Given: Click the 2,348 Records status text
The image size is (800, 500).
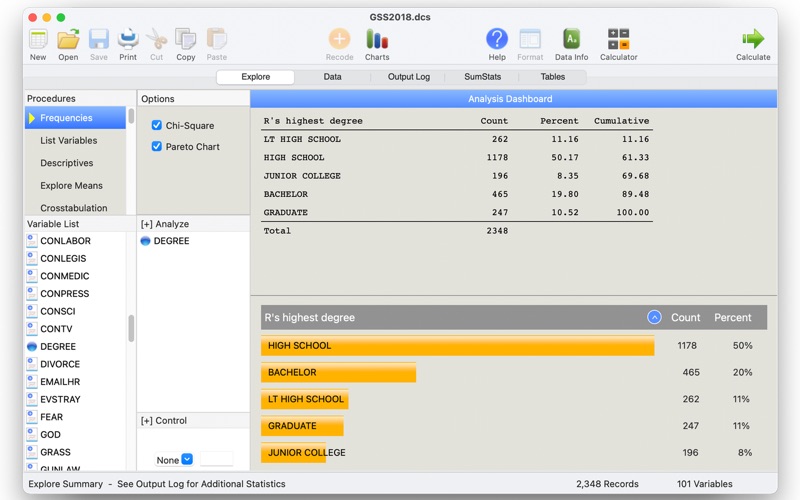Looking at the screenshot, I should point(607,484).
